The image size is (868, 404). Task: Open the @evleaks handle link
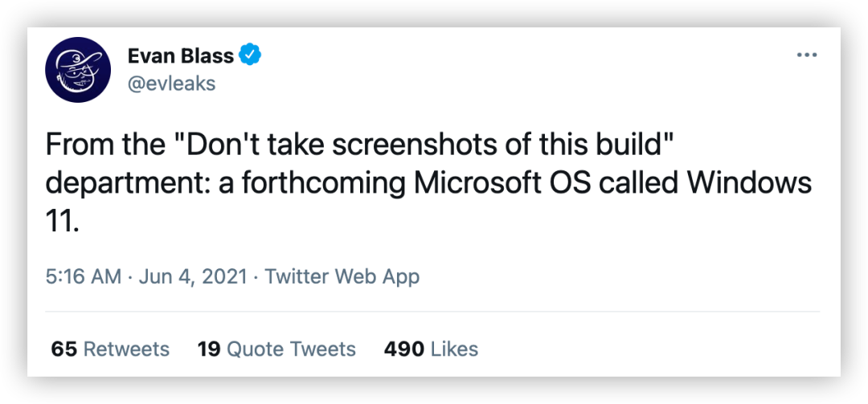coord(171,84)
